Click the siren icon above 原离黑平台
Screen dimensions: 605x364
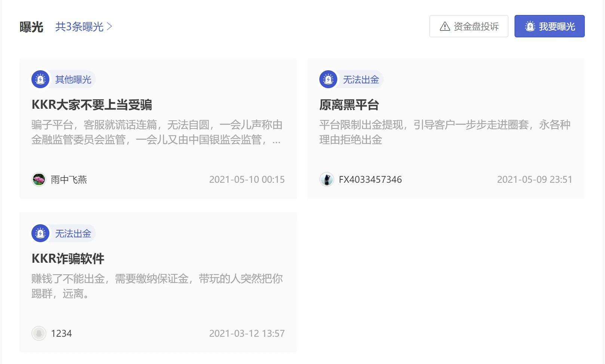(x=328, y=79)
